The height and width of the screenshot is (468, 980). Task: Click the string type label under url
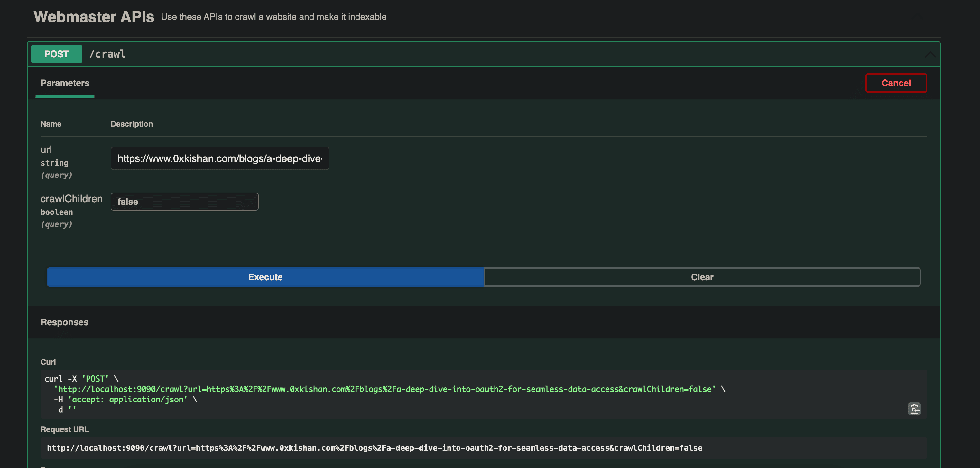point(54,163)
